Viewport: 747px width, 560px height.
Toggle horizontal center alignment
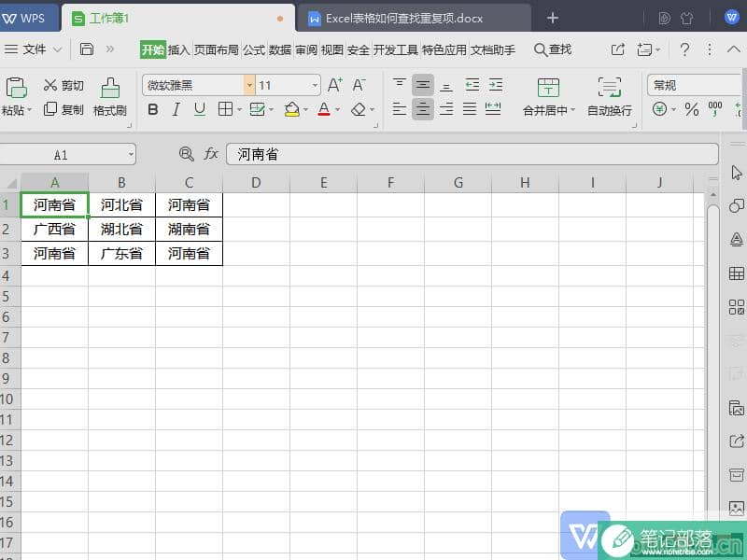pos(423,109)
